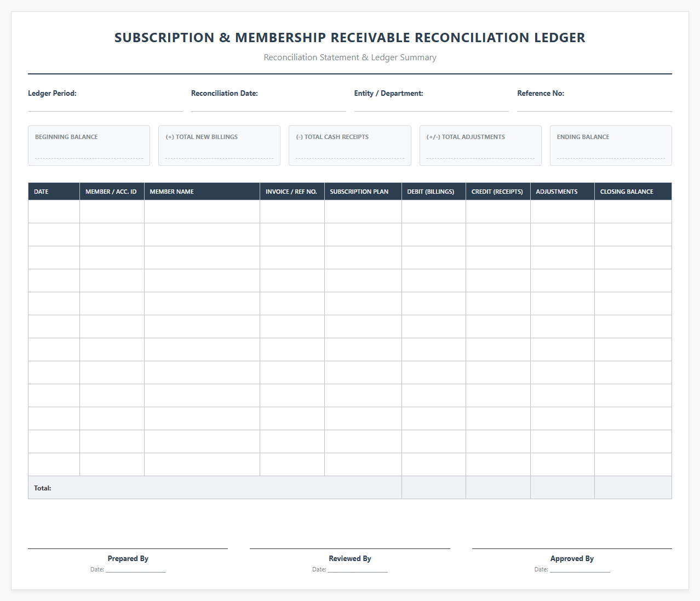The image size is (700, 601).
Task: Select the Total Adjustments summary box
Action: coord(480,146)
